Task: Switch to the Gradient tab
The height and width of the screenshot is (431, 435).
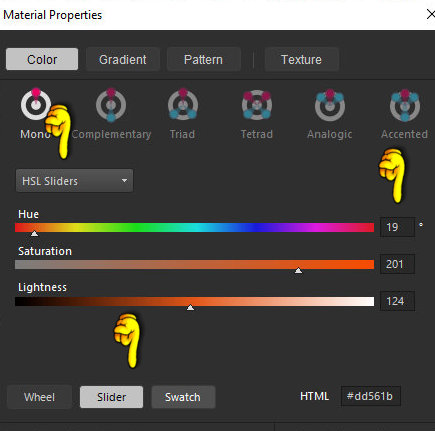Action: [123, 59]
